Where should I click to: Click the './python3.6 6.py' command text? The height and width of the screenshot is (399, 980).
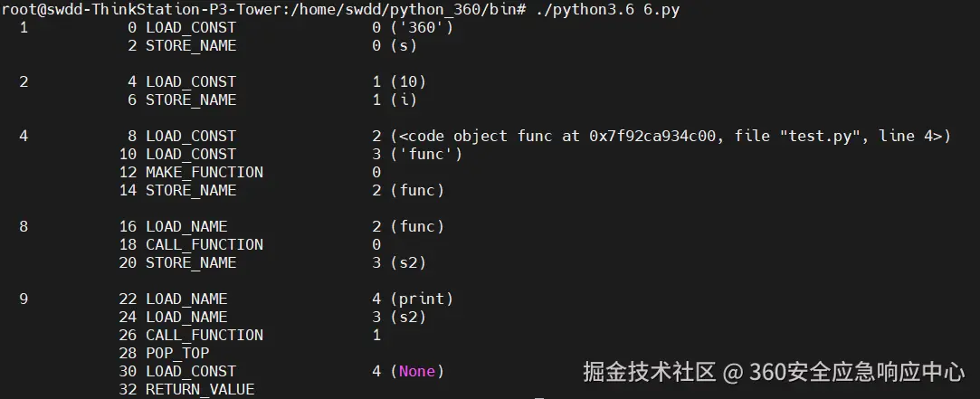[607, 9]
